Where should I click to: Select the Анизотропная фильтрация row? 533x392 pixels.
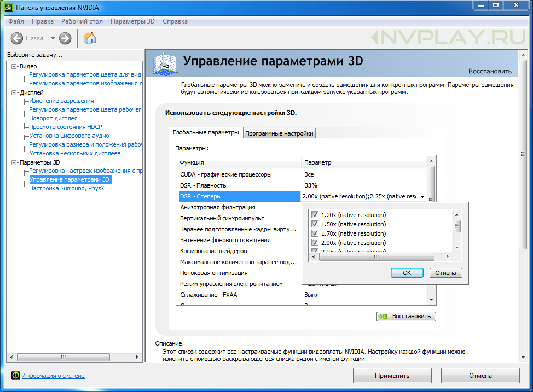pyautogui.click(x=240, y=207)
